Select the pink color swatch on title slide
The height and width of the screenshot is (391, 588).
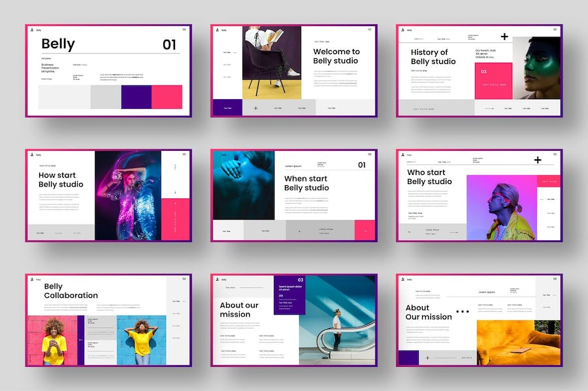coord(167,97)
